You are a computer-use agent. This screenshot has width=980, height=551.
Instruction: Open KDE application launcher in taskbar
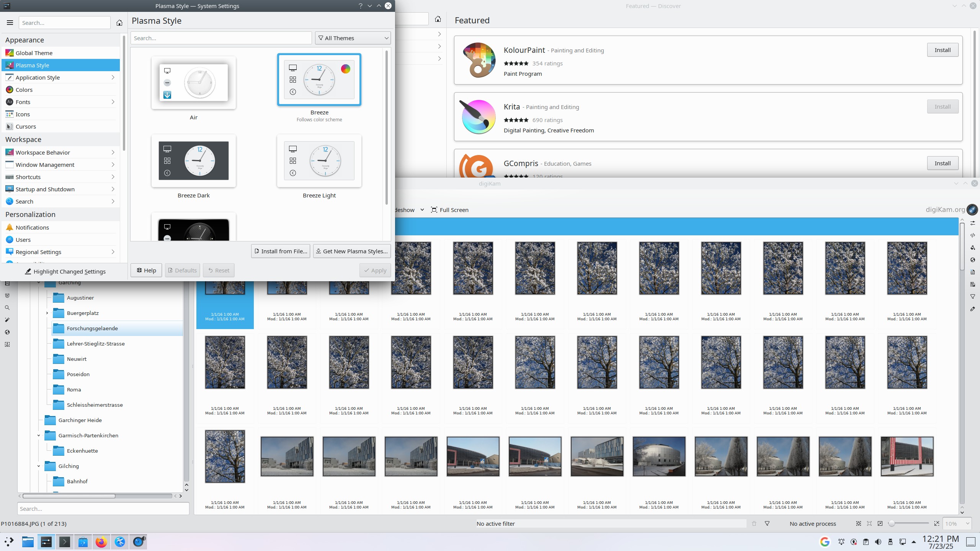pyautogui.click(x=9, y=541)
